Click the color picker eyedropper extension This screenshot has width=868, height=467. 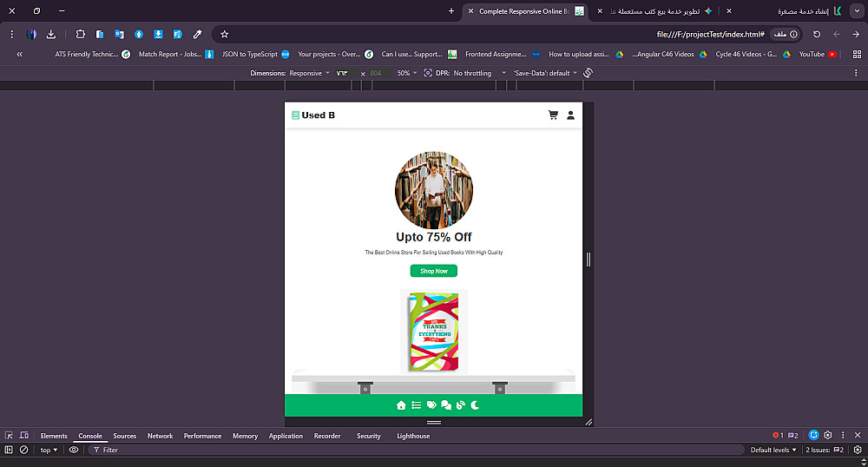click(197, 35)
